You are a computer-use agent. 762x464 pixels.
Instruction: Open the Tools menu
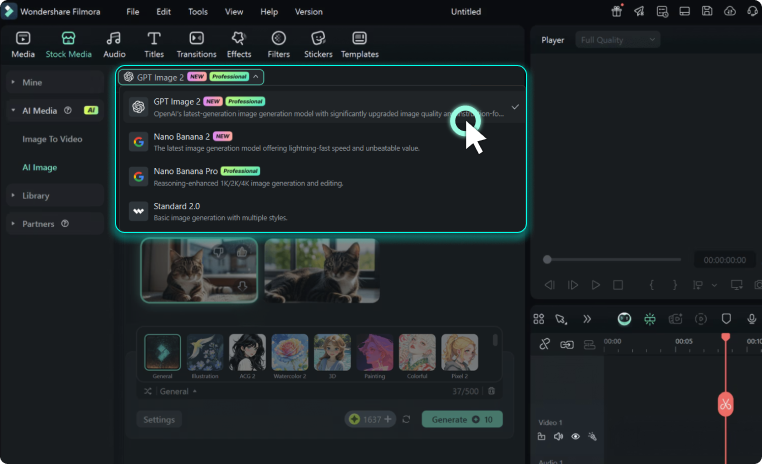tap(198, 12)
